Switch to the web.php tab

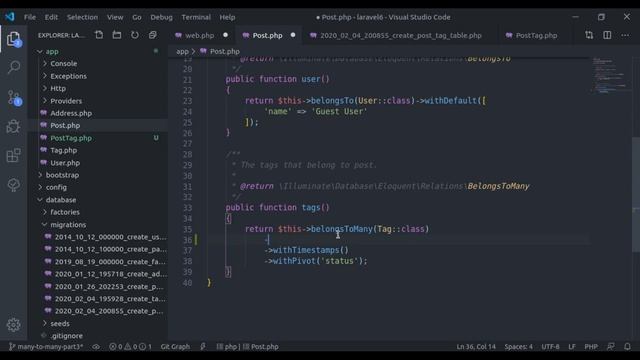200,36
